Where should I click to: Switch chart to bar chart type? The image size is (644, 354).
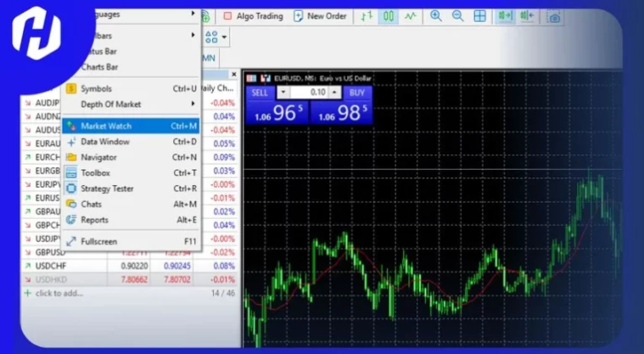point(367,16)
